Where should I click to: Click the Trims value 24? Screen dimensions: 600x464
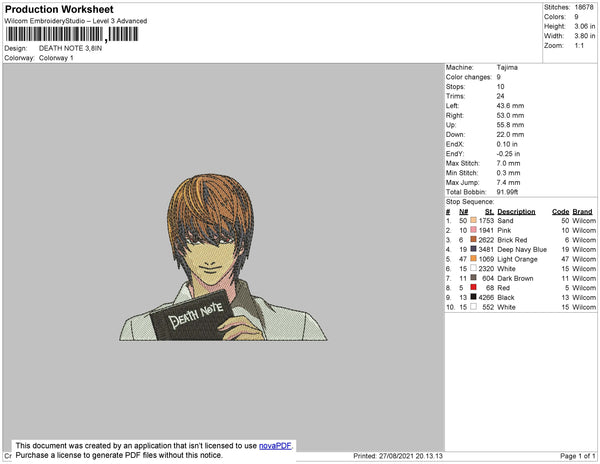tap(501, 96)
